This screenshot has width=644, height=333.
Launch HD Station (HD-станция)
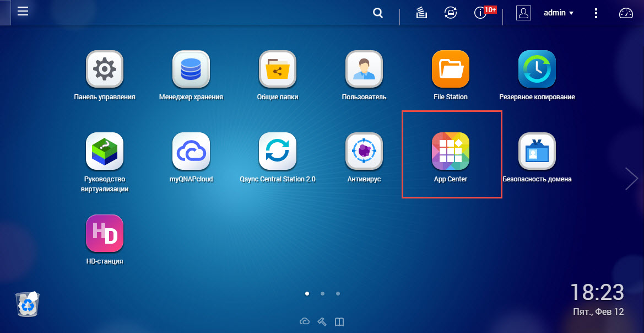(x=105, y=233)
